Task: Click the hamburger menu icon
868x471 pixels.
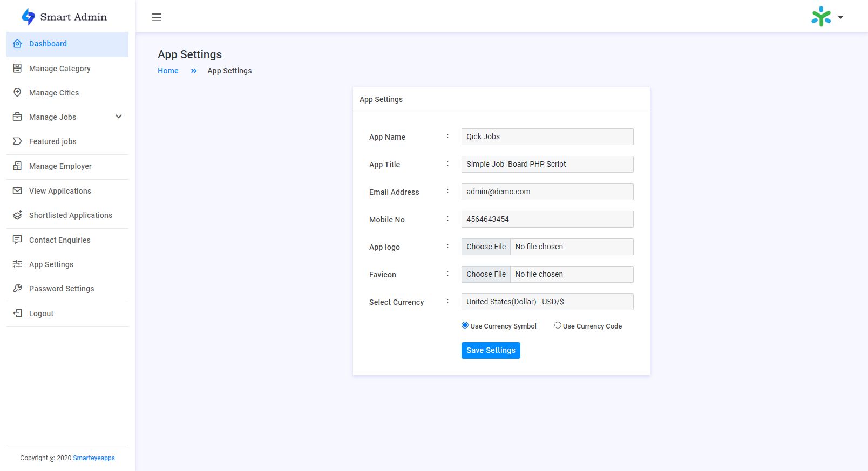Action: 157,17
